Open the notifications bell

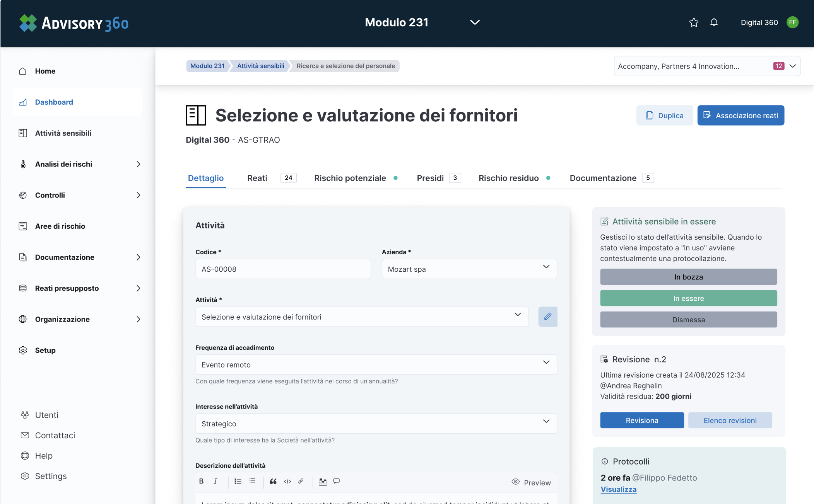tap(714, 22)
